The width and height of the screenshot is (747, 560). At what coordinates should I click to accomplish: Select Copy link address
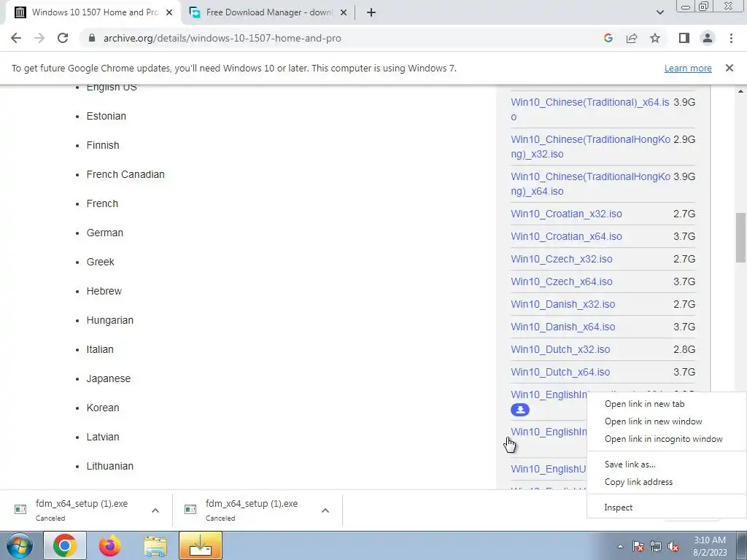click(638, 482)
